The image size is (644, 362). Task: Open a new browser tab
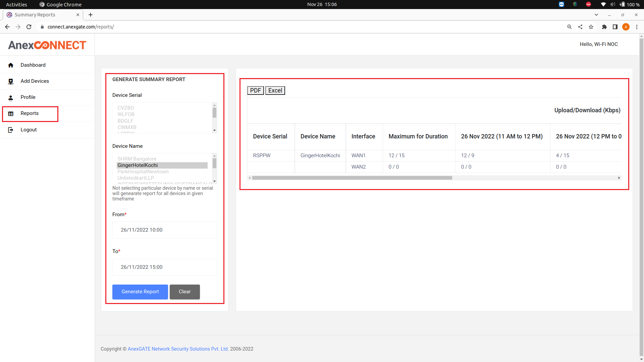click(x=91, y=15)
